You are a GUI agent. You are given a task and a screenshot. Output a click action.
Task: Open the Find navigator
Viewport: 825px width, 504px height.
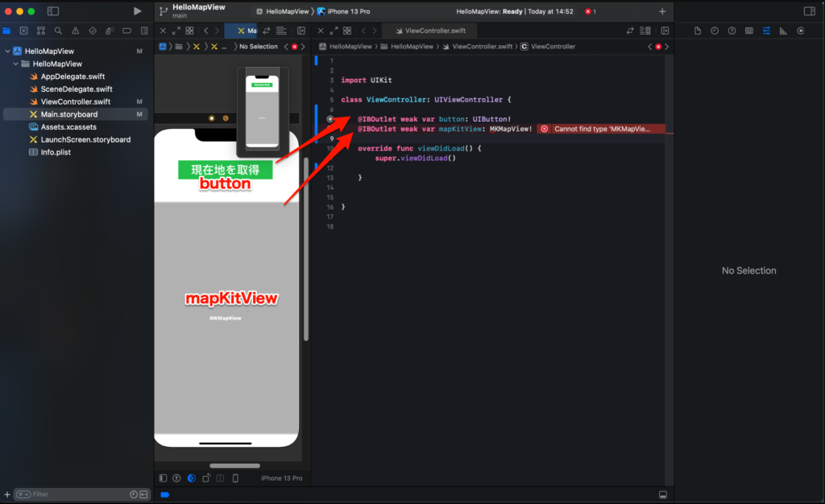tap(57, 30)
